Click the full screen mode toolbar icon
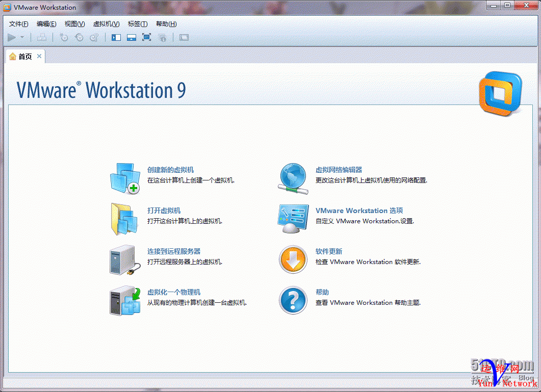The image size is (541, 392). coord(147,37)
